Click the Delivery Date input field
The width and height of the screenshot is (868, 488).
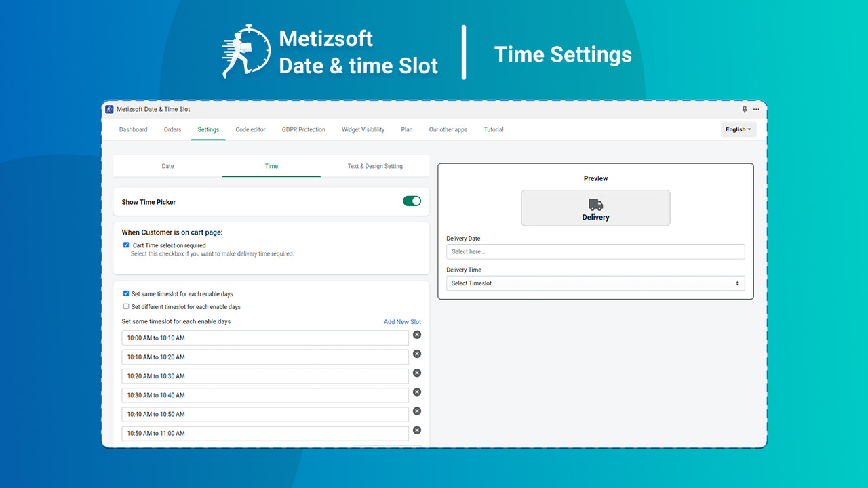[x=595, y=251]
